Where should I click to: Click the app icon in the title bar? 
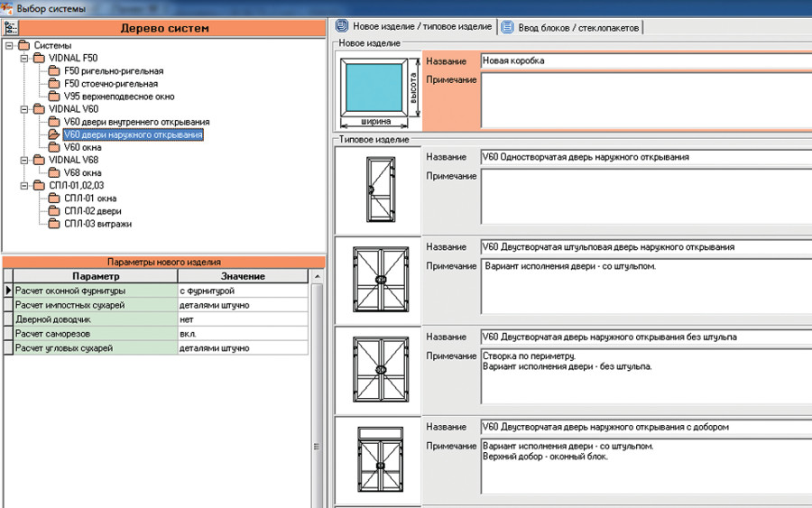click(x=6, y=8)
